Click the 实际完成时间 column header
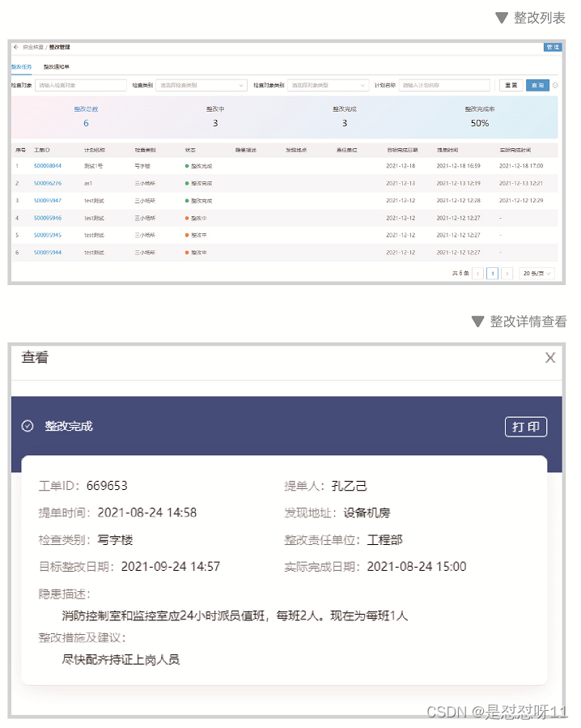This screenshot has width=581, height=728. [x=515, y=150]
